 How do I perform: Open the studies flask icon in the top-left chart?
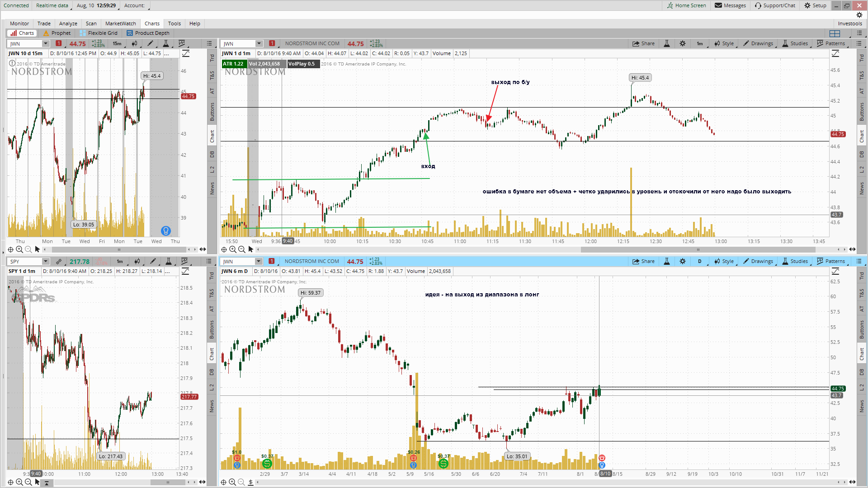[166, 44]
